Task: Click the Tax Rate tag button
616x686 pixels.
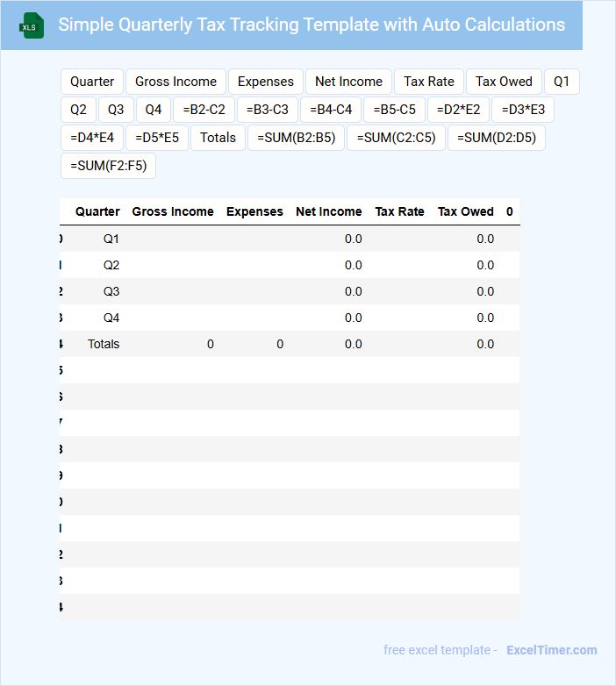Action: [x=429, y=82]
